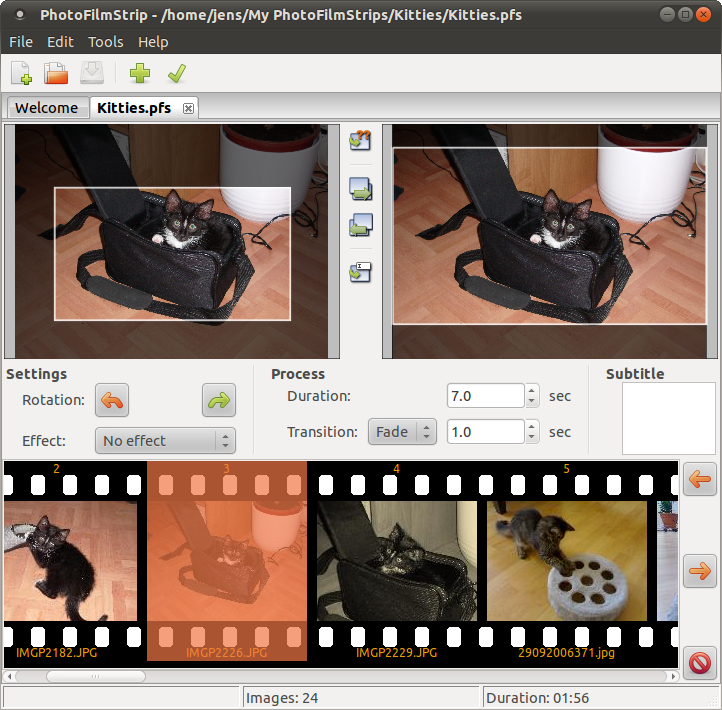Open the Effect dropdown showing No effect
Screen dimensions: 722x710
pyautogui.click(x=165, y=441)
